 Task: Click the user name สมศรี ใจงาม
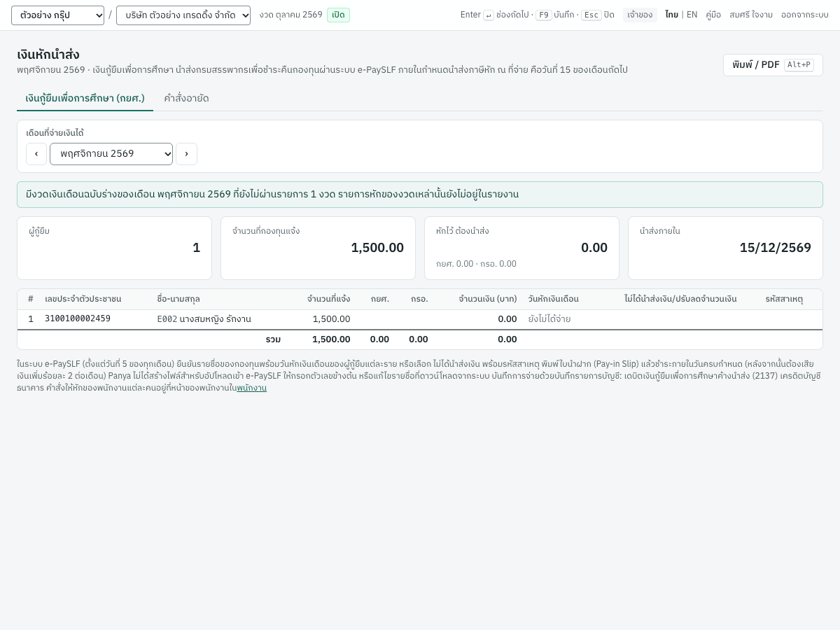[x=751, y=15]
